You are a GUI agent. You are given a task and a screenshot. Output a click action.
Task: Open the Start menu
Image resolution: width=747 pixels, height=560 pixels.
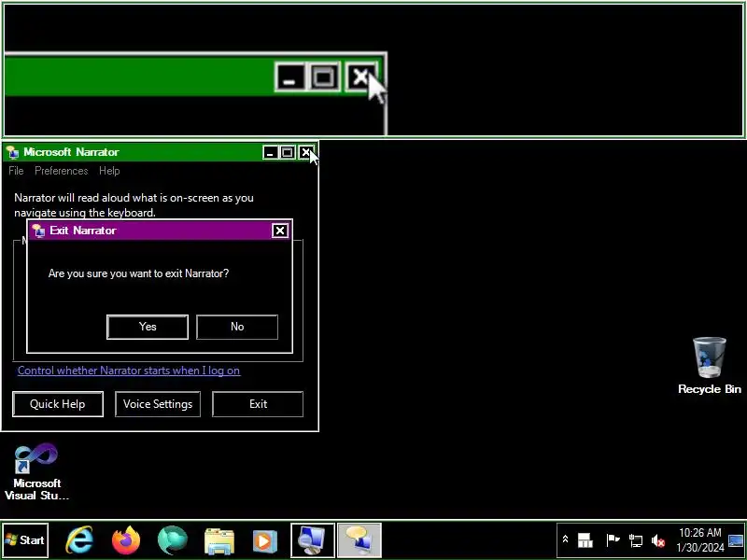tap(25, 540)
